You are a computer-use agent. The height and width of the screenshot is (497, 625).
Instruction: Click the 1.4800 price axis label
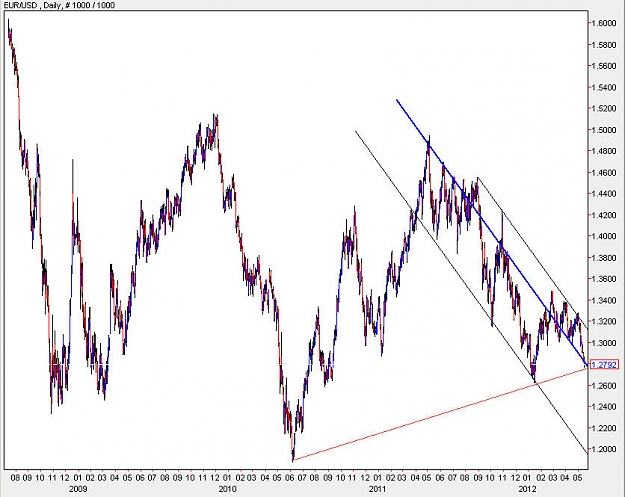pyautogui.click(x=604, y=151)
